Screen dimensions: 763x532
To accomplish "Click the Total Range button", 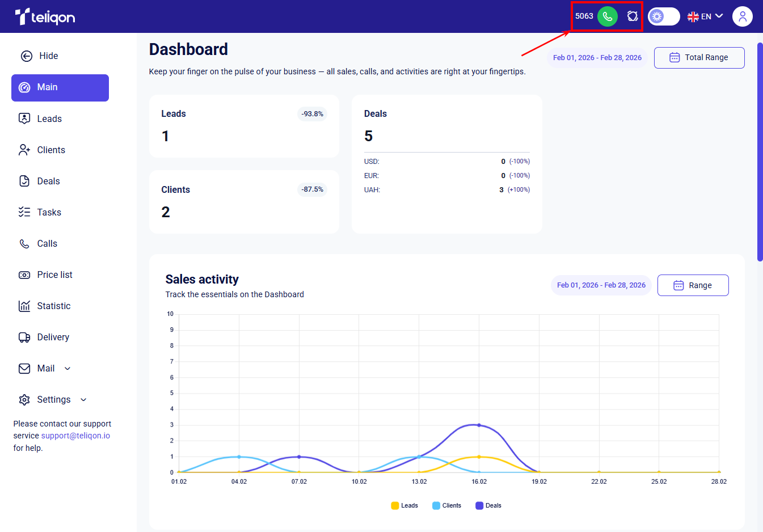I will tap(699, 58).
